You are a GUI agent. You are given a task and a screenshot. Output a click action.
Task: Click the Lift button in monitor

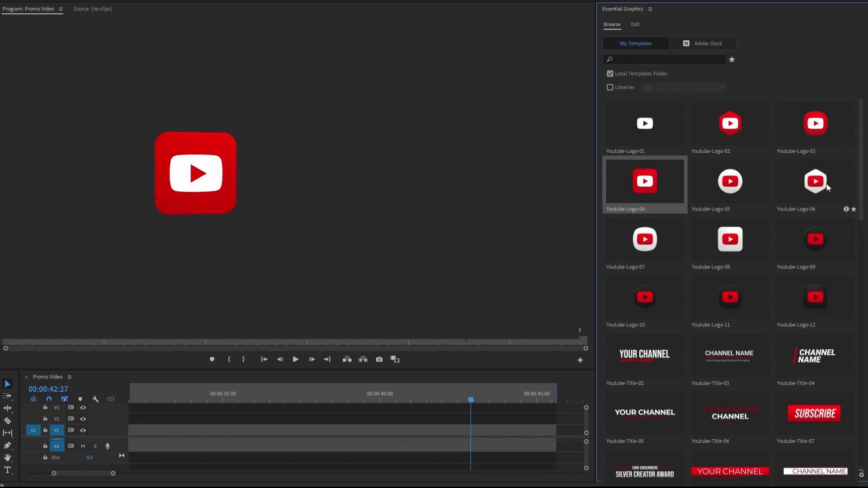coord(347,359)
